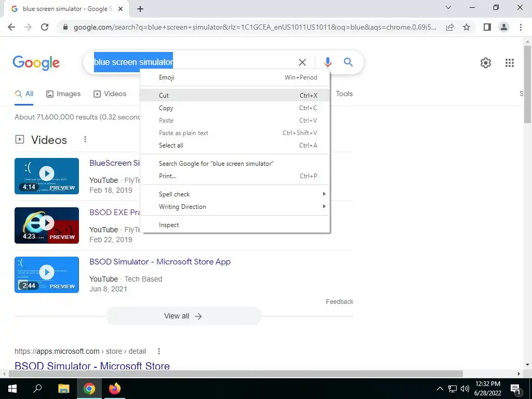This screenshot has height=399, width=532.
Task: Open the BlueScreen video title link
Action: (x=115, y=163)
